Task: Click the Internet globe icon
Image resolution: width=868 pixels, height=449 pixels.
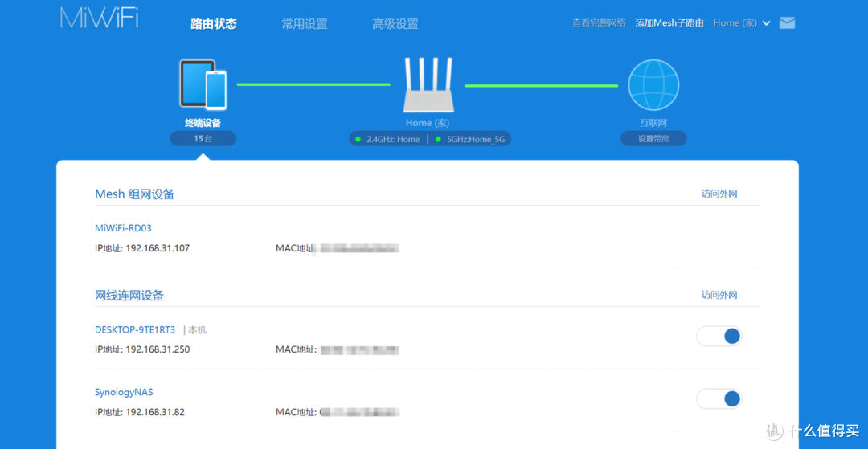Action: (x=653, y=85)
